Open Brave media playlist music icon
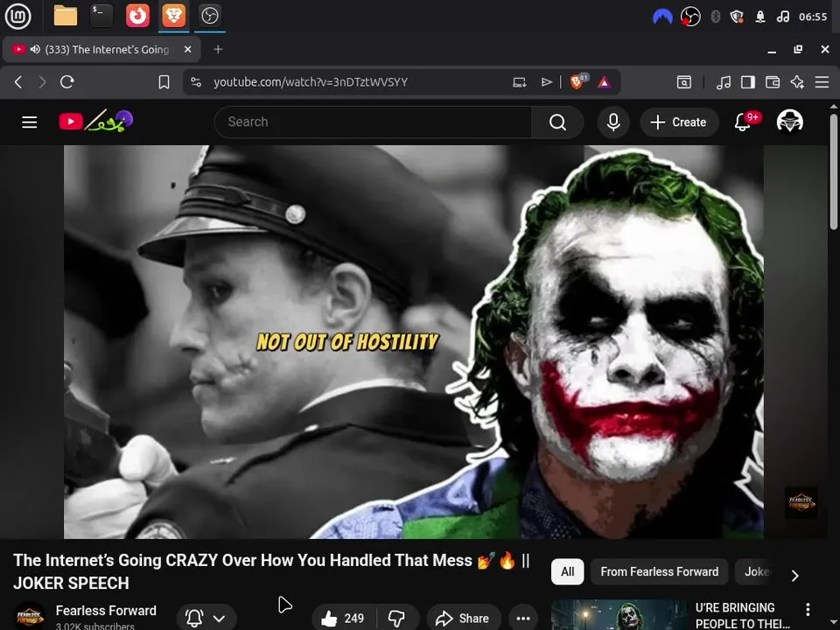 tap(724, 82)
